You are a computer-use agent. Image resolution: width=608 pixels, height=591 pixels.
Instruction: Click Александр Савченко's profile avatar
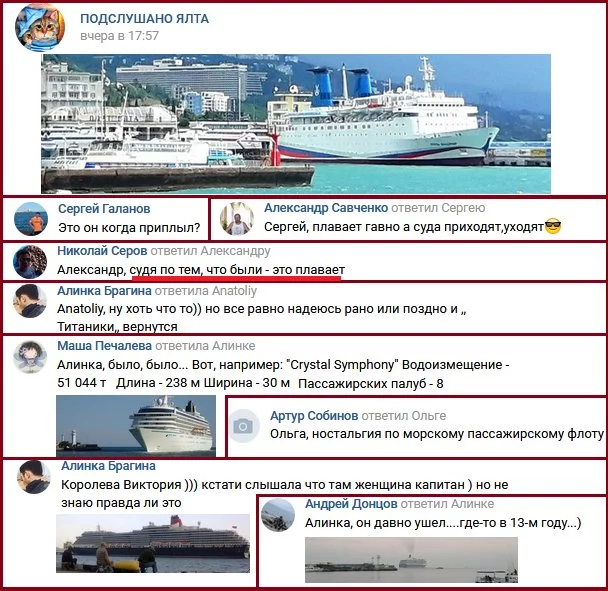pos(237,219)
